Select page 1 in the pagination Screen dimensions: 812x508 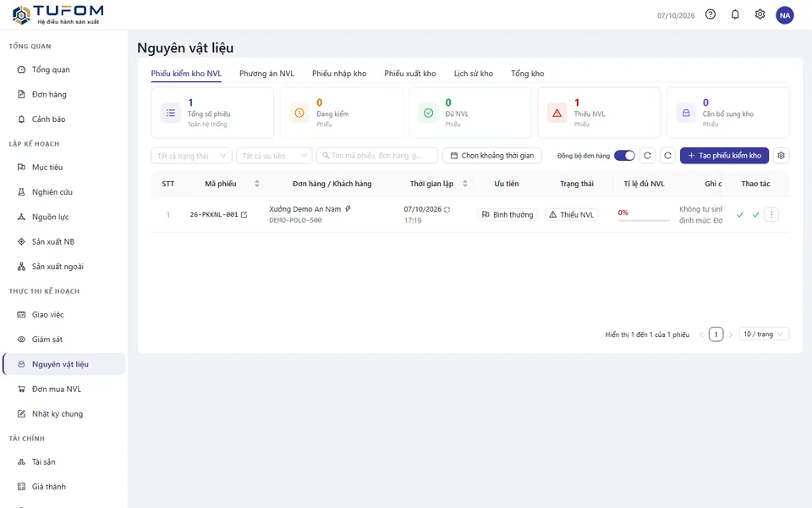tap(716, 334)
